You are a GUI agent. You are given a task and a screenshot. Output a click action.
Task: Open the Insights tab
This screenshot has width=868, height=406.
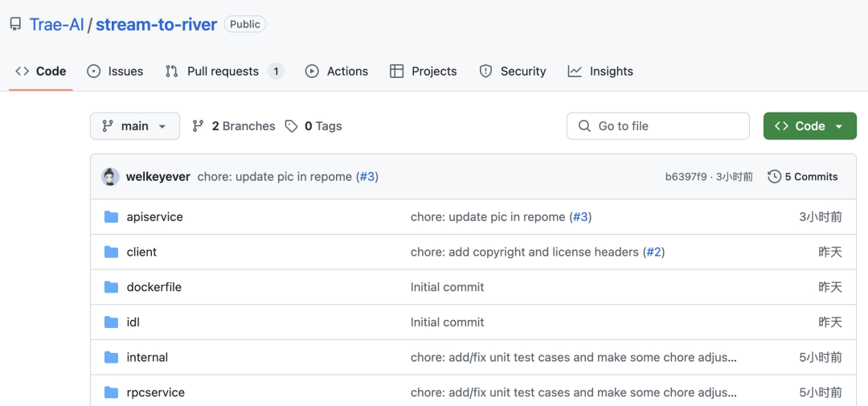click(x=600, y=72)
